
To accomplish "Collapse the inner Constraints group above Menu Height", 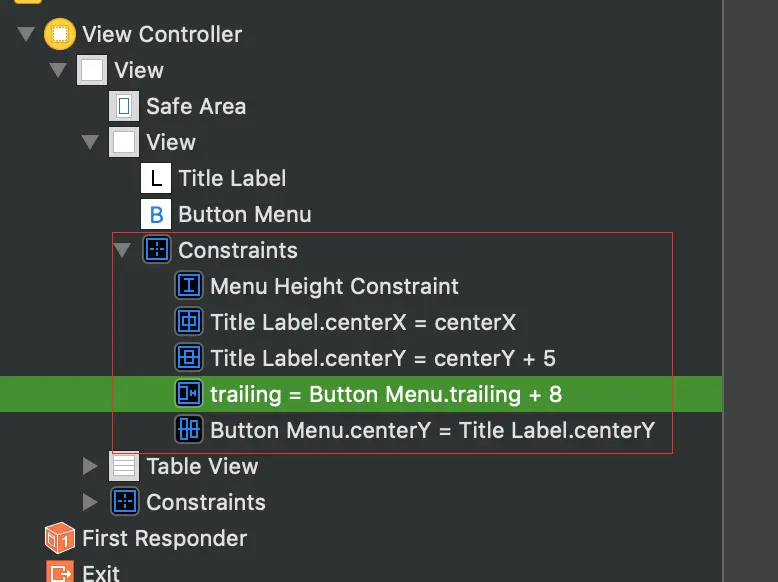I will click(122, 250).
